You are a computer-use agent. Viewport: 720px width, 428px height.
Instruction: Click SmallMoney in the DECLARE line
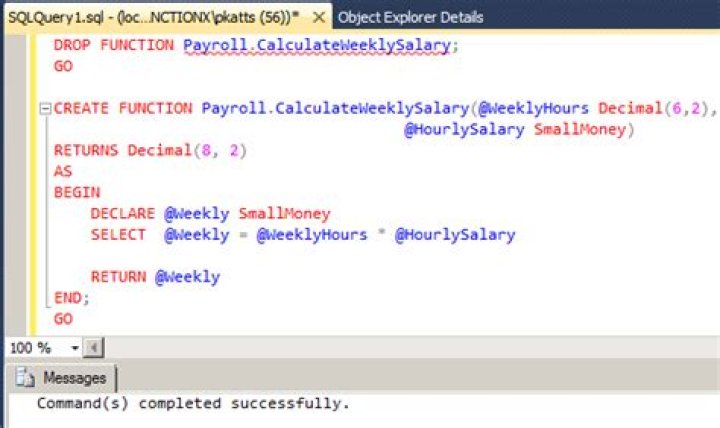click(x=284, y=214)
